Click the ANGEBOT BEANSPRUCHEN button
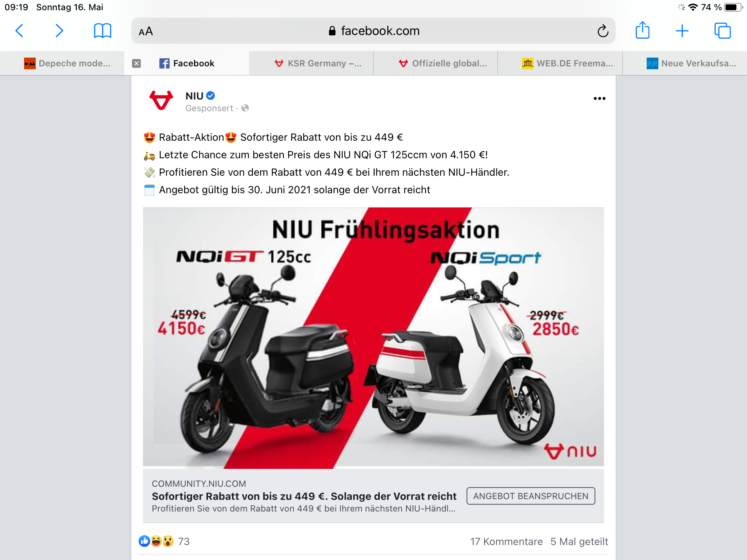 point(531,496)
